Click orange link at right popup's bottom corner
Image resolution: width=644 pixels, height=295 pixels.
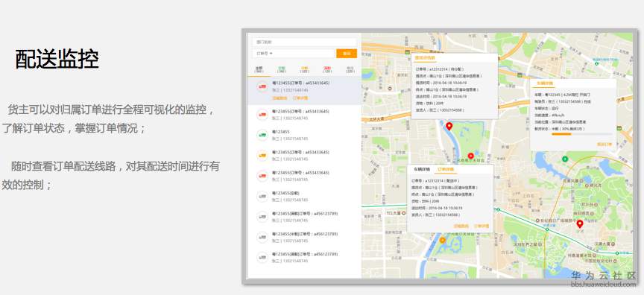(604, 145)
